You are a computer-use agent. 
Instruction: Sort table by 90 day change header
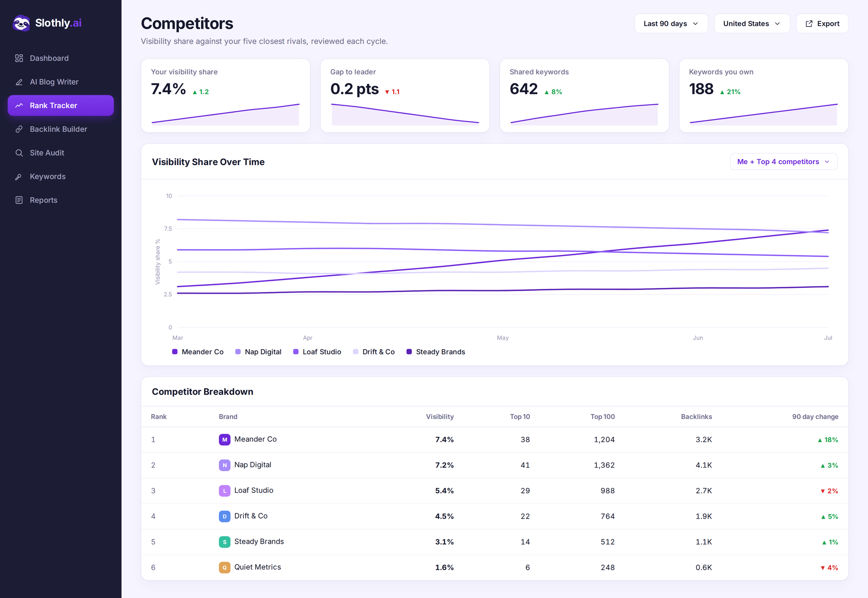point(815,417)
